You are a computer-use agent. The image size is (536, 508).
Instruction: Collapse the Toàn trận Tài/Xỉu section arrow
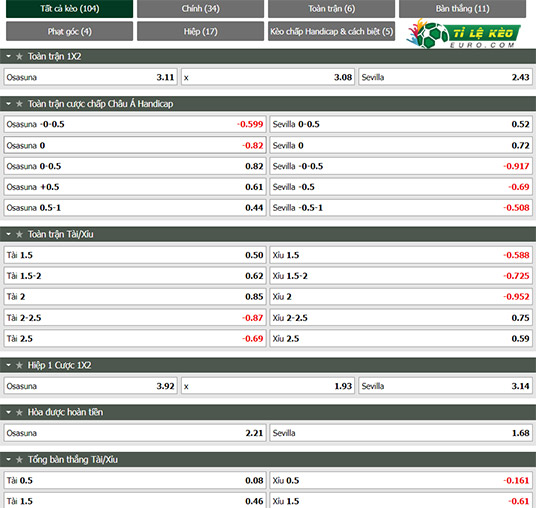pos(9,234)
